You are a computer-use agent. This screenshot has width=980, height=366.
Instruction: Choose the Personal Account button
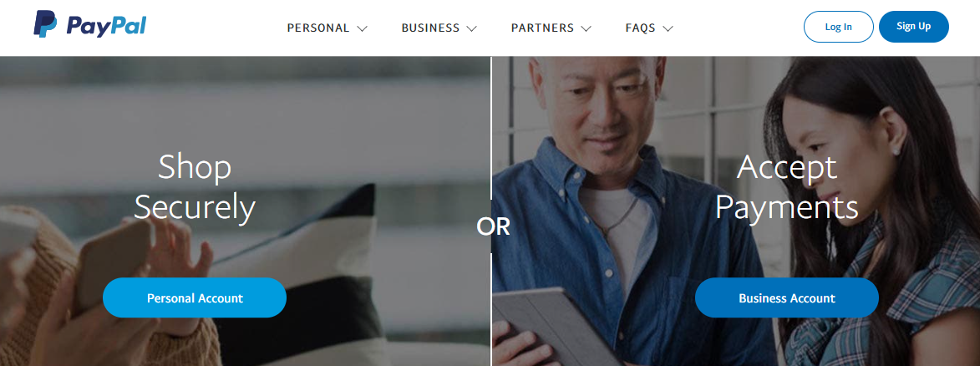click(195, 297)
